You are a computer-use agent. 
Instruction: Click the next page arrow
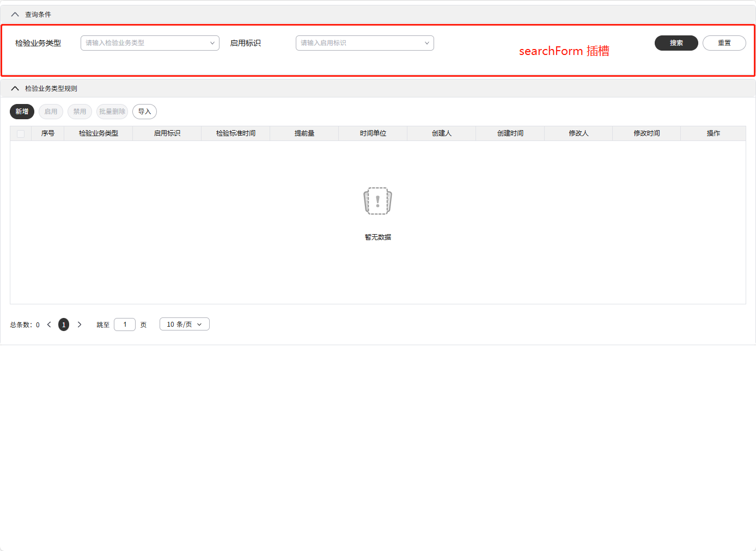(80, 324)
